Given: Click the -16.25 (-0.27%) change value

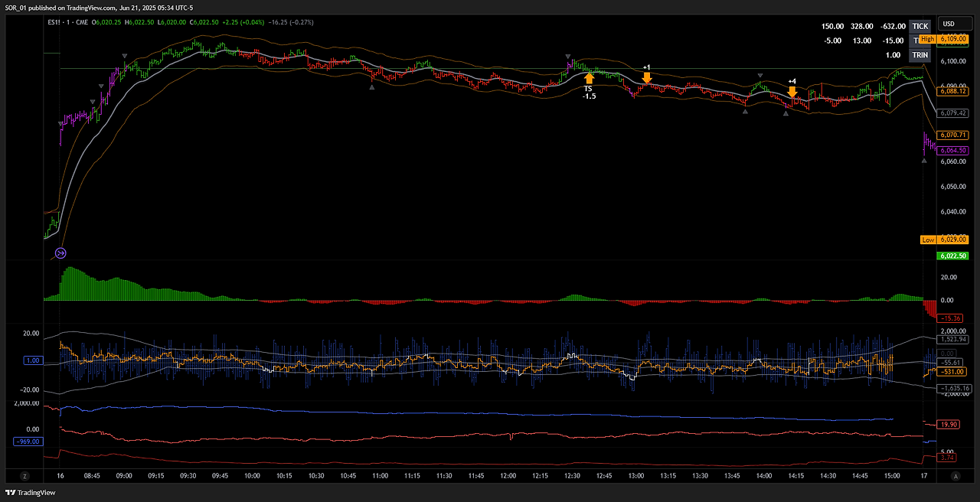Looking at the screenshot, I should [x=290, y=23].
